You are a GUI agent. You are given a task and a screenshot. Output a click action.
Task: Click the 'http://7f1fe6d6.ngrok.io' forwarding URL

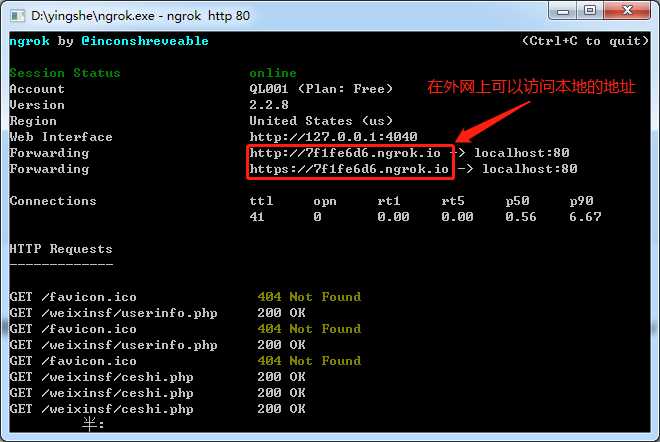pos(345,153)
